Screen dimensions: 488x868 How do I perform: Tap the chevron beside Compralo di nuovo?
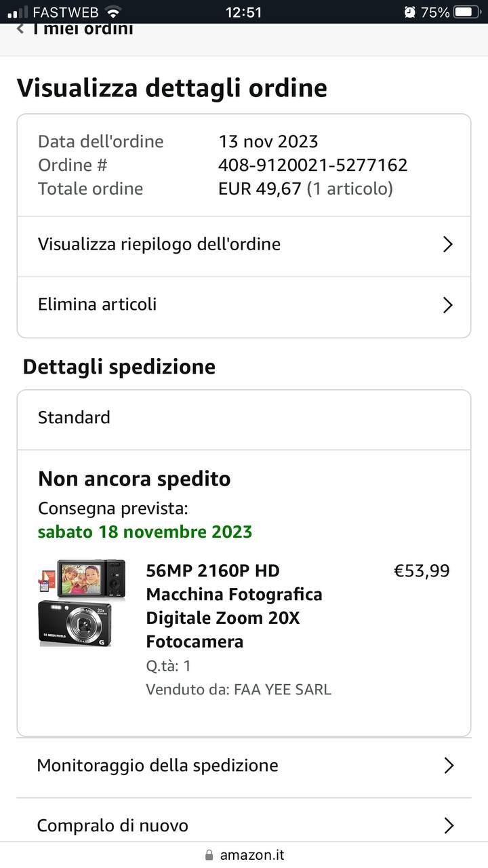[448, 825]
